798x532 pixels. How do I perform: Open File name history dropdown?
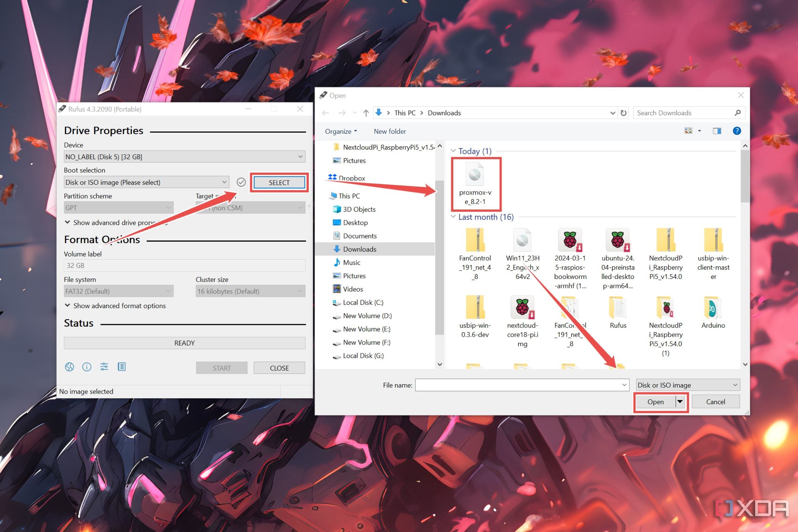[624, 385]
